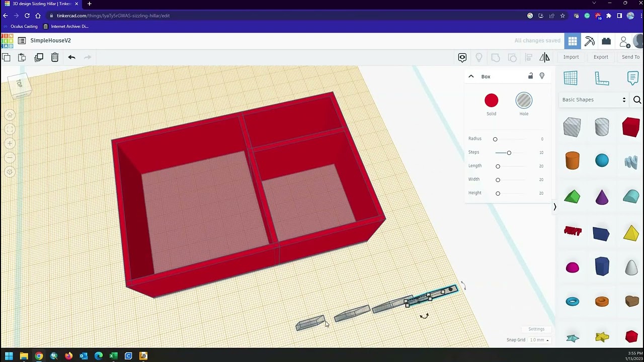The height and width of the screenshot is (362, 644).
Task: Zoom out with the minus icon
Action: [x=10, y=158]
